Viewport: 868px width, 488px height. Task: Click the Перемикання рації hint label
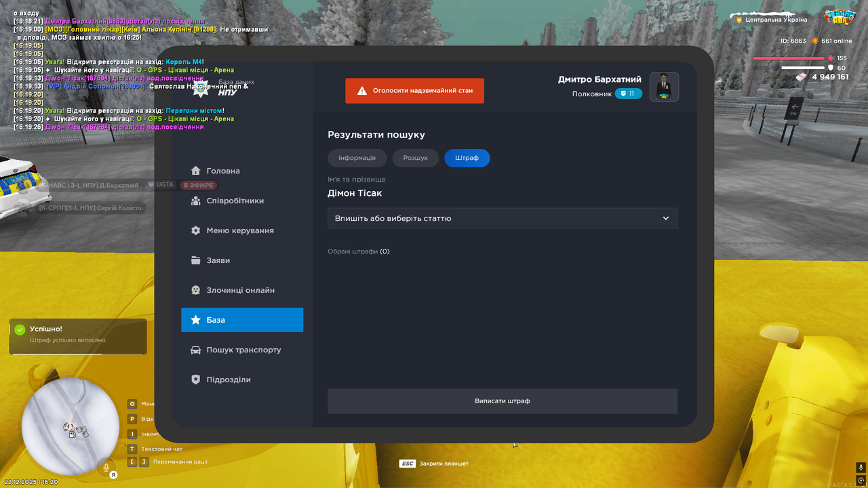pos(180,462)
